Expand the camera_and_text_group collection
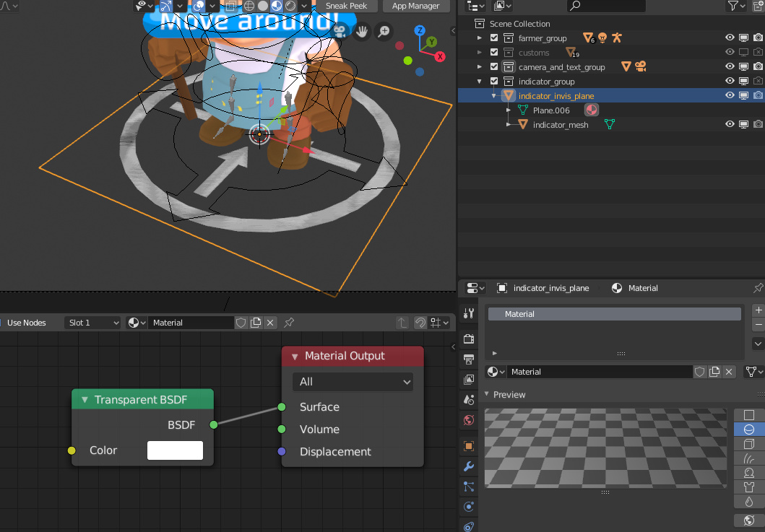The width and height of the screenshot is (765, 532). tap(480, 67)
